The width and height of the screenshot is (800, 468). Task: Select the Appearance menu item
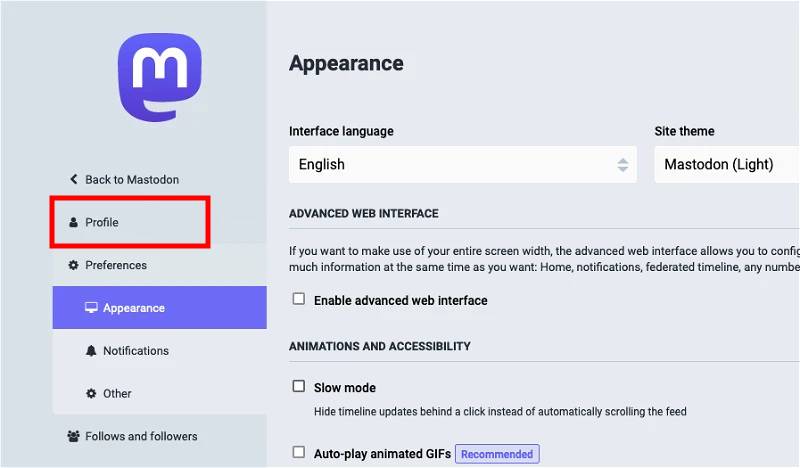pyautogui.click(x=159, y=308)
